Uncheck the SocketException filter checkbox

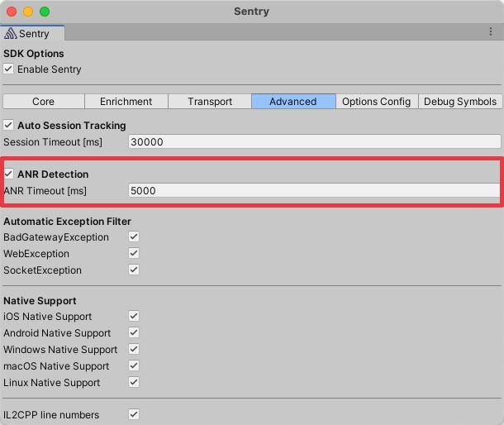(x=134, y=270)
